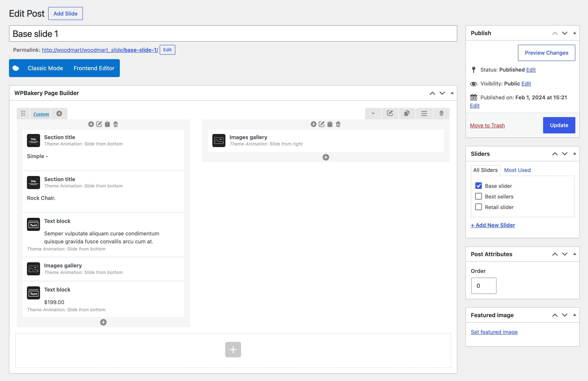Edit the right column with its pencil icon
The width and height of the screenshot is (588, 381).
(x=322, y=124)
